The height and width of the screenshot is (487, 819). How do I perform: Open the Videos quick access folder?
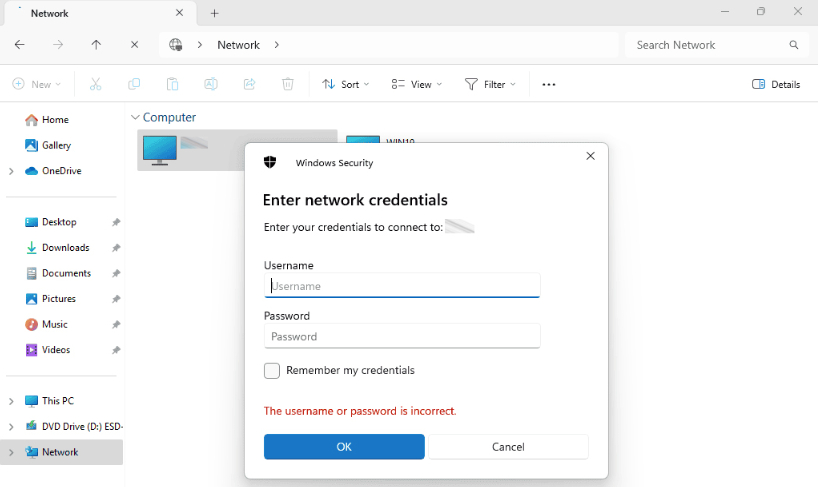click(x=48, y=350)
